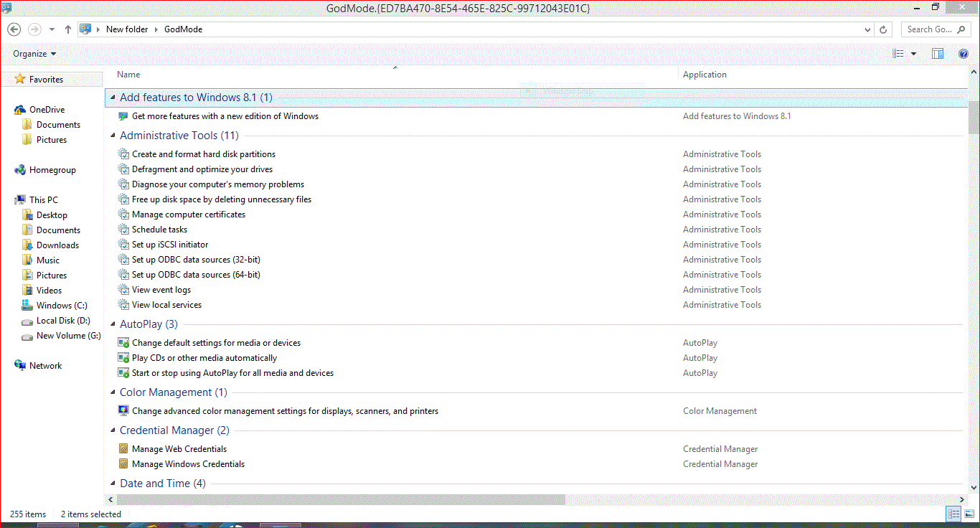Open the Help question mark icon
980x528 pixels.
point(963,54)
